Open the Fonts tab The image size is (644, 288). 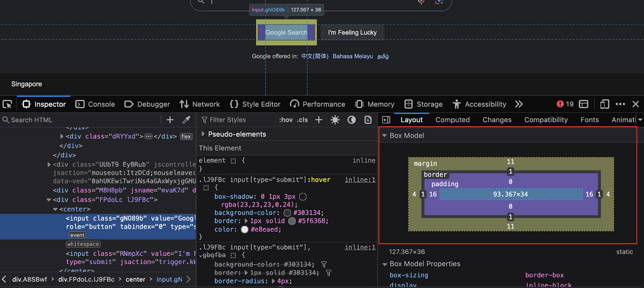point(589,120)
